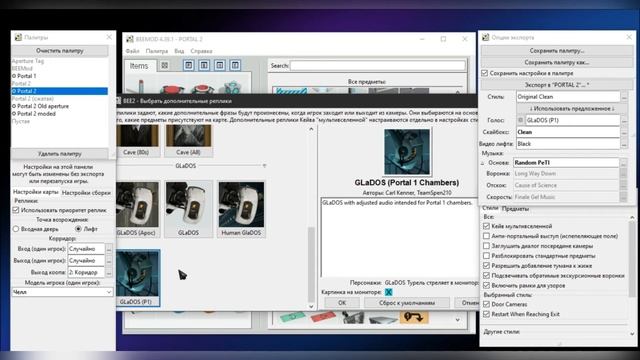Image resolution: width=640 pixels, height=360 pixels.
Task: Switch to the Настройки сборки tab
Action: pyautogui.click(x=86, y=193)
